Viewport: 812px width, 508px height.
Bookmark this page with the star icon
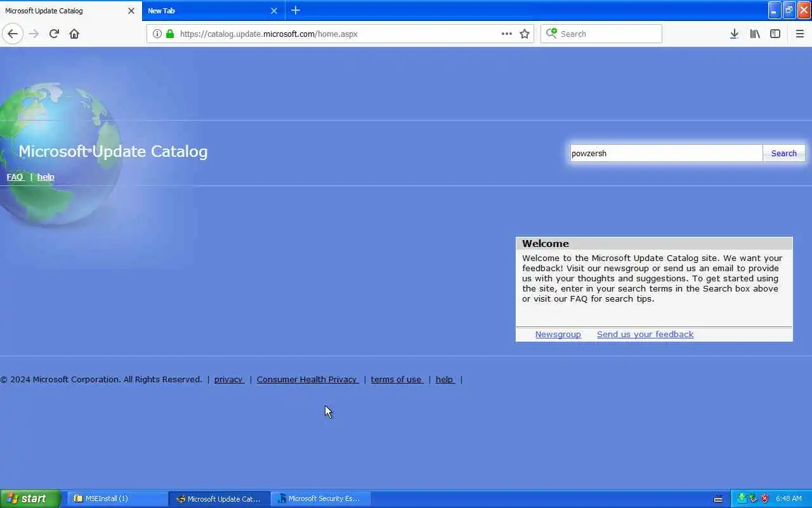525,34
